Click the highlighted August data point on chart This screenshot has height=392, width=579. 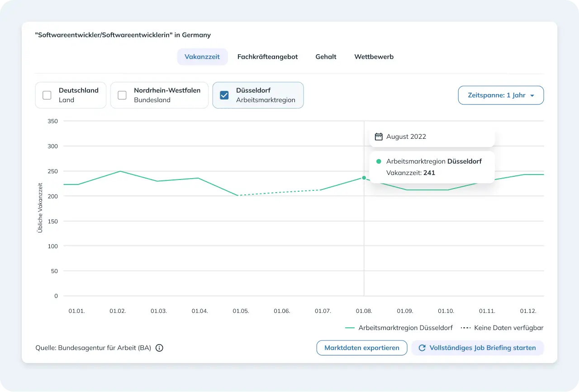pyautogui.click(x=364, y=178)
